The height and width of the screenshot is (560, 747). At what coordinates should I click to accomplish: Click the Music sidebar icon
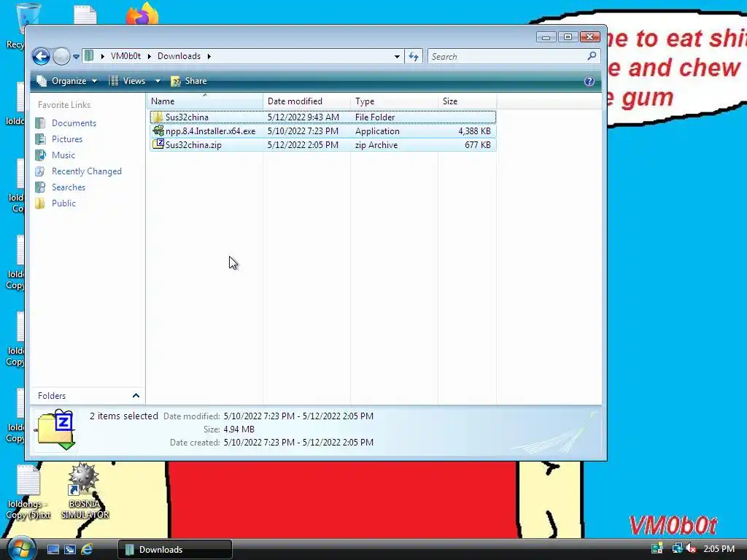coord(41,155)
